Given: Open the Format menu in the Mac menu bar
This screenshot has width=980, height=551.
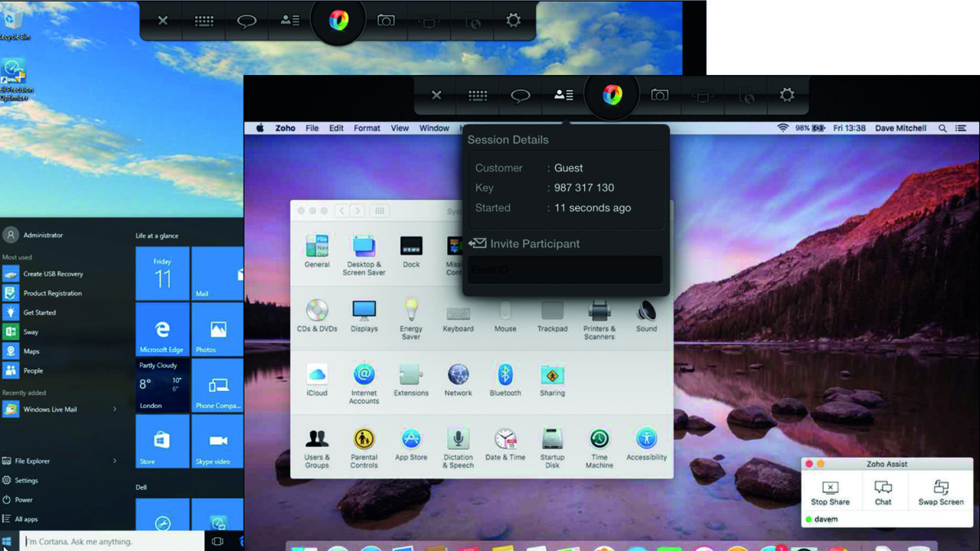Looking at the screenshot, I should 367,129.
